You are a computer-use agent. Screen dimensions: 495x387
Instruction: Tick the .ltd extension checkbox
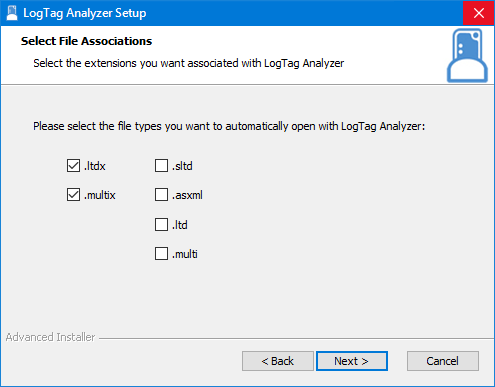point(161,225)
